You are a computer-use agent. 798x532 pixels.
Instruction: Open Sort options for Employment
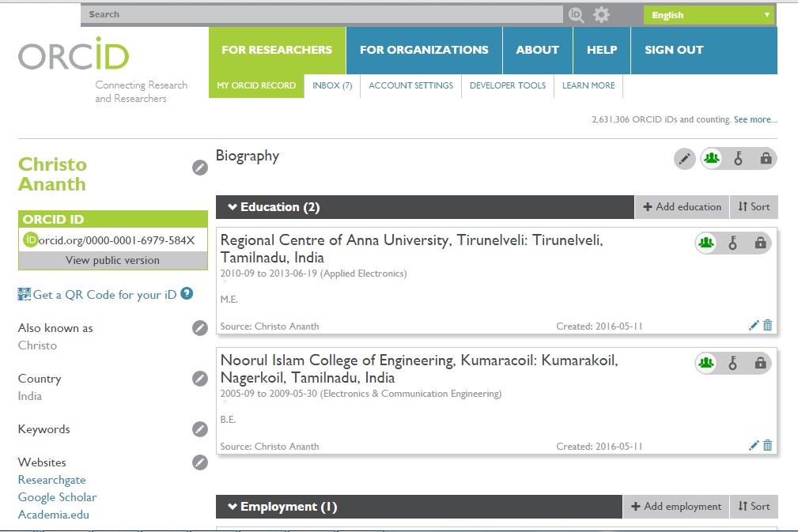[754, 507]
